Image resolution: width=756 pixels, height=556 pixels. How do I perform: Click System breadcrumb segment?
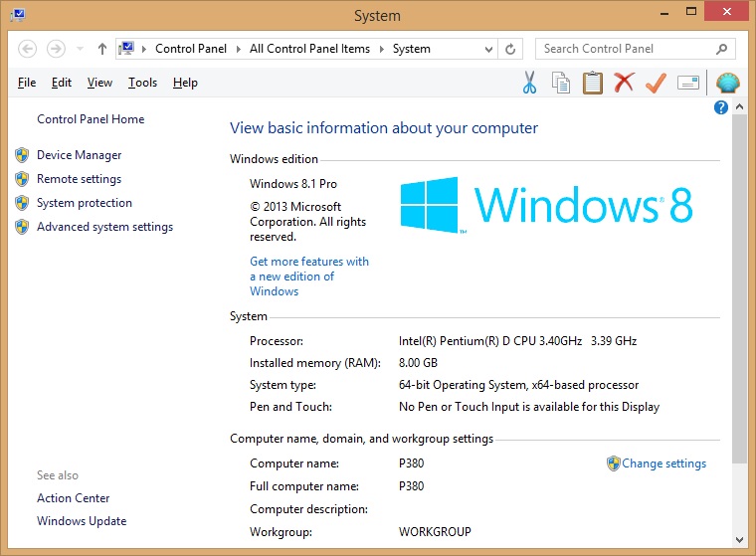(x=411, y=49)
